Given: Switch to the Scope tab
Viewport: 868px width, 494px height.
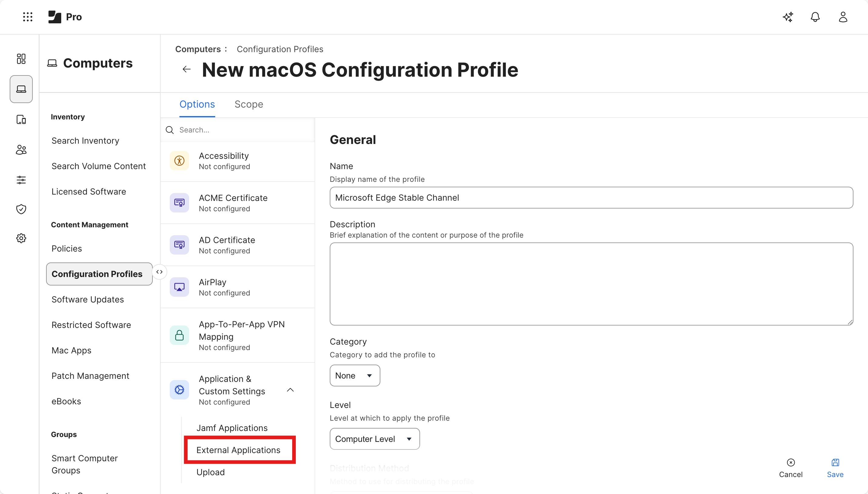Looking at the screenshot, I should point(249,104).
